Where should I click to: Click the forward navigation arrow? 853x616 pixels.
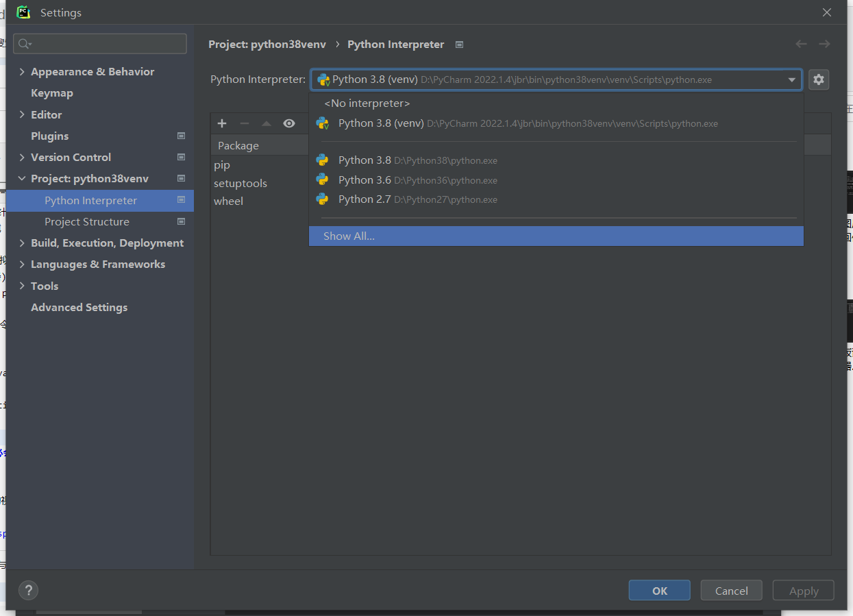tap(824, 45)
